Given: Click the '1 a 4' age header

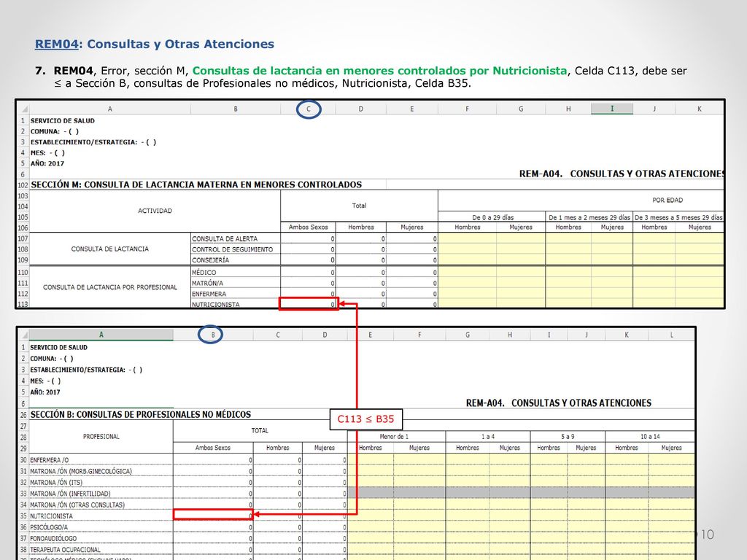Looking at the screenshot, I should [488, 436].
